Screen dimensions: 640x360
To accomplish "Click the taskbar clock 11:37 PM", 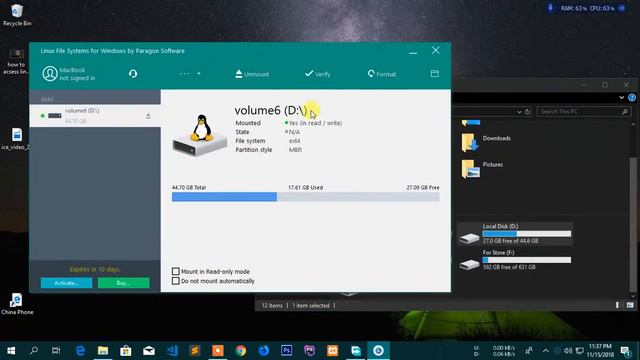I will 600,351.
